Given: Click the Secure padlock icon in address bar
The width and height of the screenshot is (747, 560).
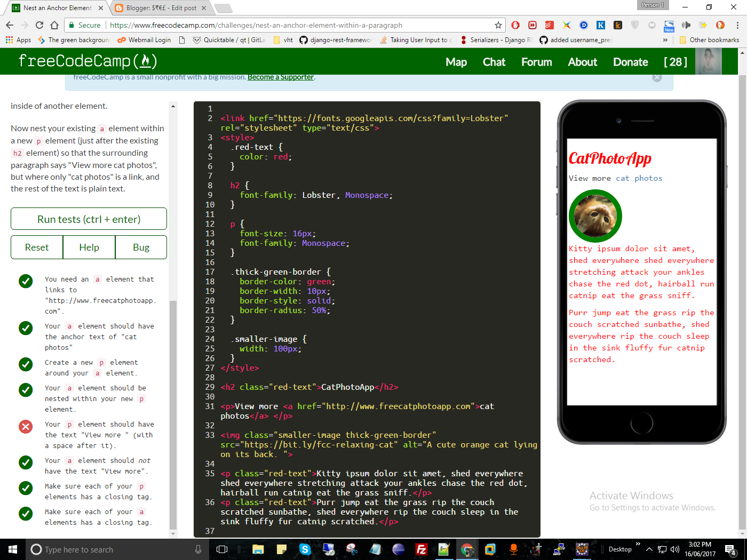Looking at the screenshot, I should [x=71, y=25].
